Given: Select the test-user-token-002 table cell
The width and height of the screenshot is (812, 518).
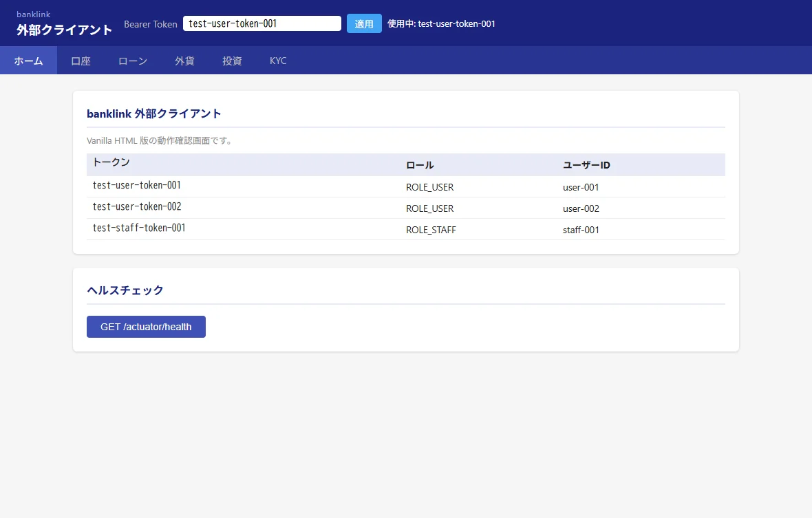Looking at the screenshot, I should pyautogui.click(x=244, y=208).
